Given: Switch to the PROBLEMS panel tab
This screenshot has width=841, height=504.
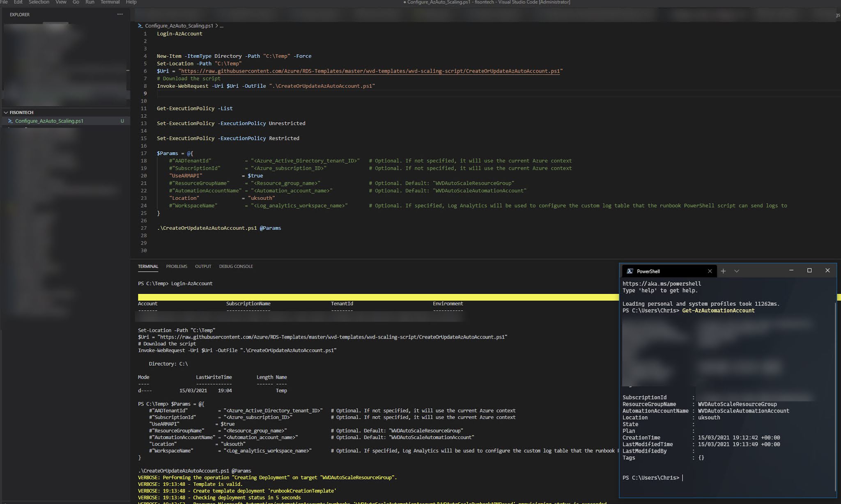Looking at the screenshot, I should [x=177, y=266].
